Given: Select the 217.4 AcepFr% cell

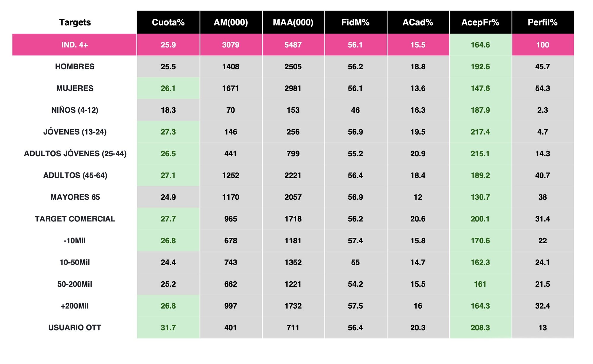Looking at the screenshot, I should [480, 132].
